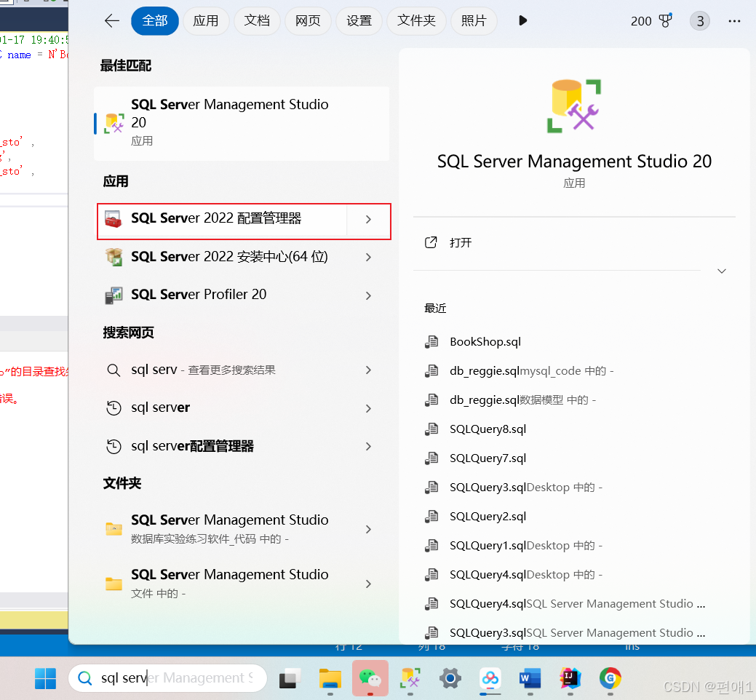Open Google Chrome from the taskbar
Viewport: 756px width, 700px height.
click(x=610, y=678)
